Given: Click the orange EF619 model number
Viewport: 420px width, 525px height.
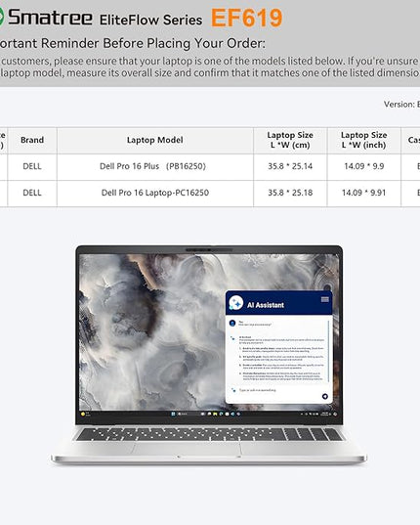Looking at the screenshot, I should [x=247, y=18].
